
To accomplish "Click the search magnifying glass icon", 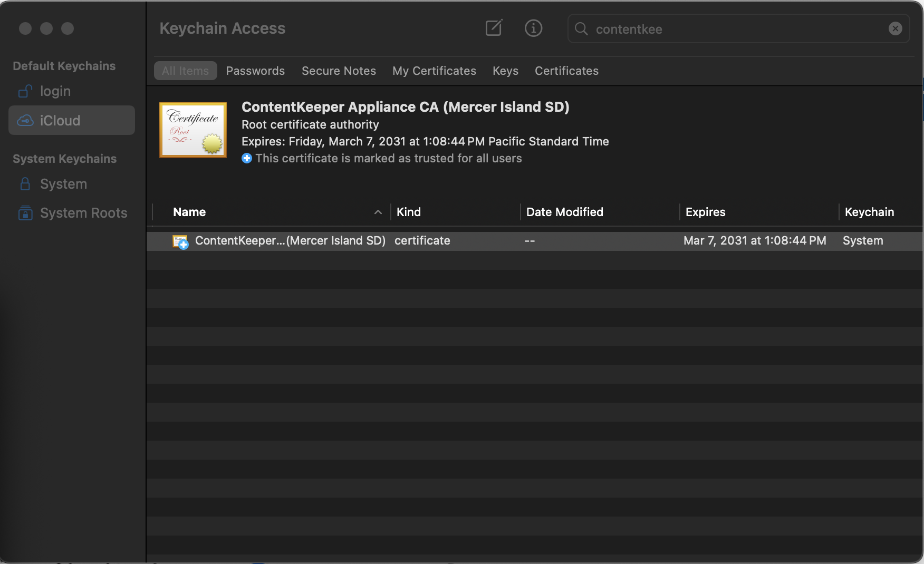I will [x=580, y=30].
